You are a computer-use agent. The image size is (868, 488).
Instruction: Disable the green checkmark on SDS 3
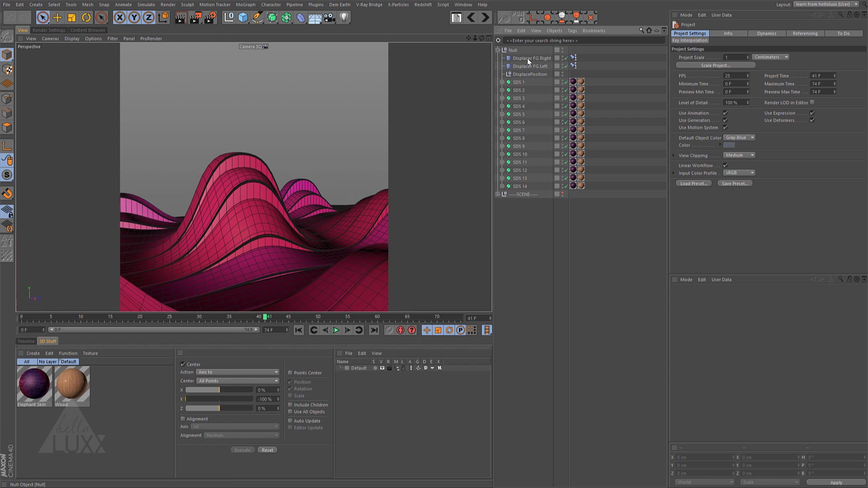tap(566, 98)
